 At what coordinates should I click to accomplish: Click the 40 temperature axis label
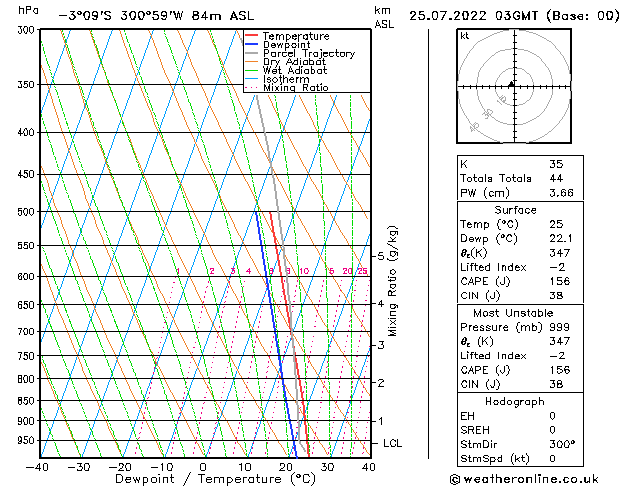click(x=368, y=468)
